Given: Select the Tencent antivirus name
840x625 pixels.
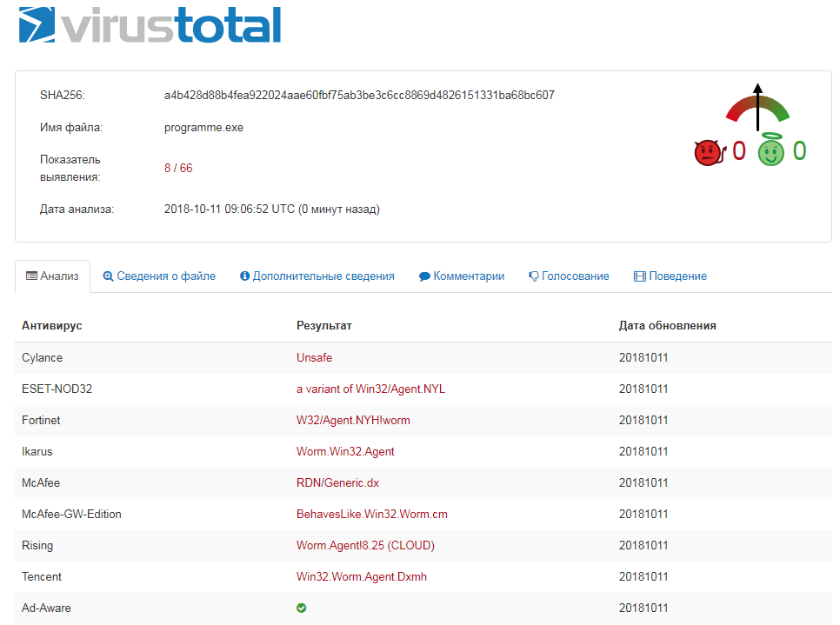Looking at the screenshot, I should (41, 577).
